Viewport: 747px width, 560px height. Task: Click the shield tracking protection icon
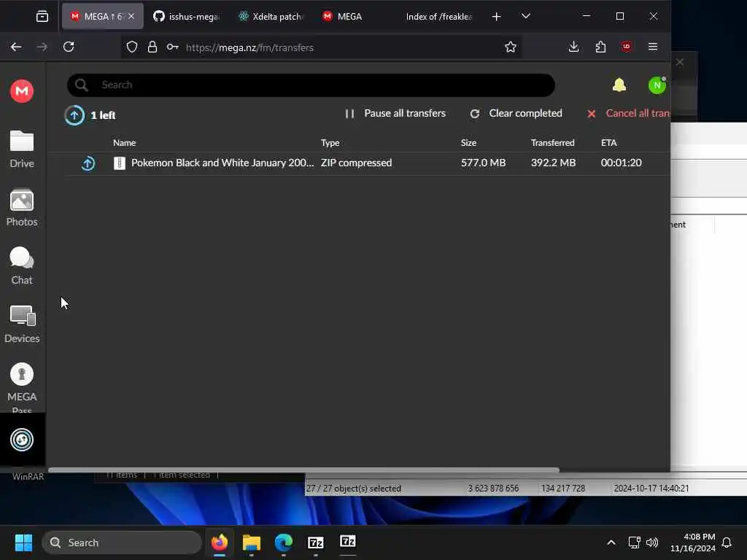tap(132, 47)
